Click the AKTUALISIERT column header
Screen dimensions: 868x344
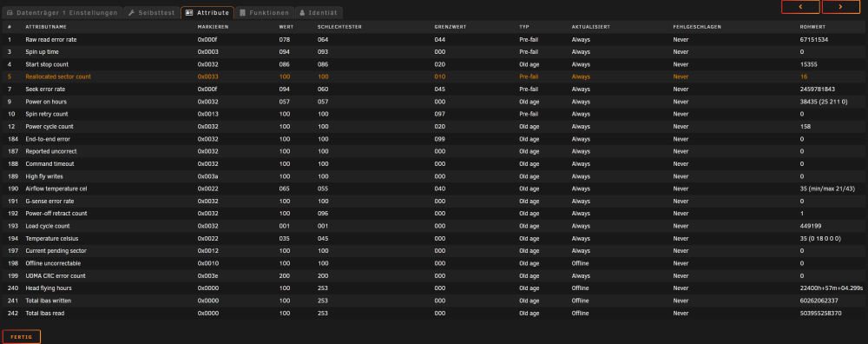click(x=590, y=27)
